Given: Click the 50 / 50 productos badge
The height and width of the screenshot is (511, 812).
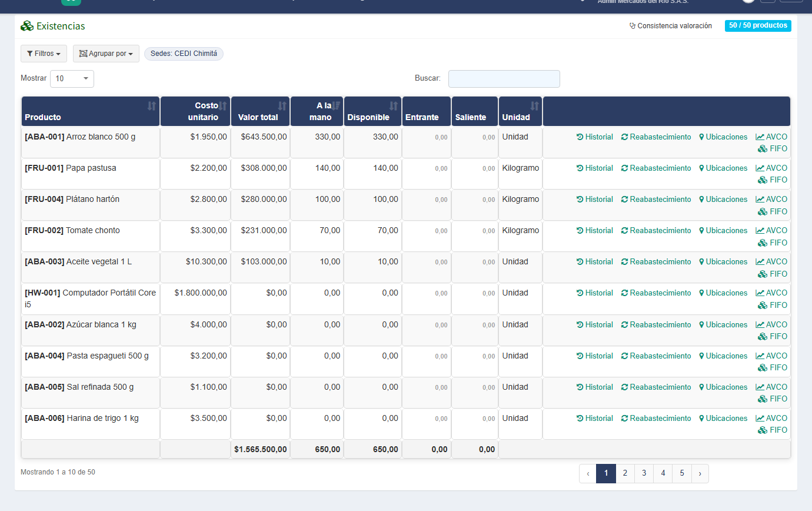Looking at the screenshot, I should pos(758,26).
